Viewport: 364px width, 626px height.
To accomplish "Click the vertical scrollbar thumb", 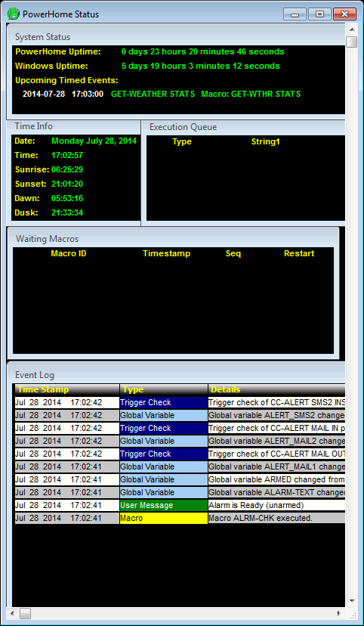I will (352, 42).
